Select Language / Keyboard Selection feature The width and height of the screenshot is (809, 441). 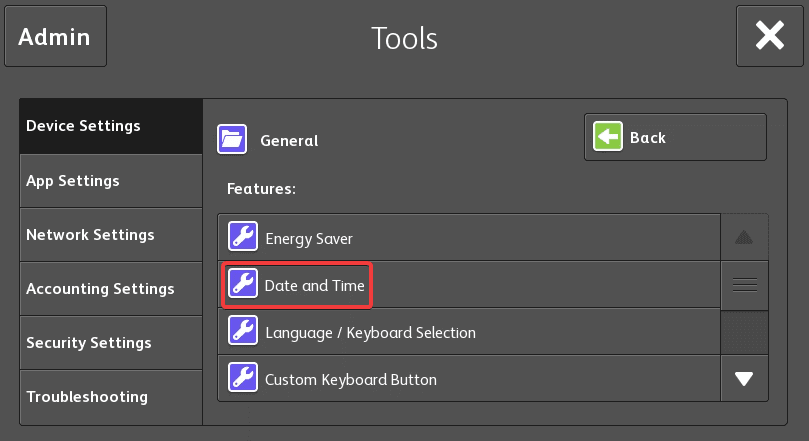tap(468, 332)
